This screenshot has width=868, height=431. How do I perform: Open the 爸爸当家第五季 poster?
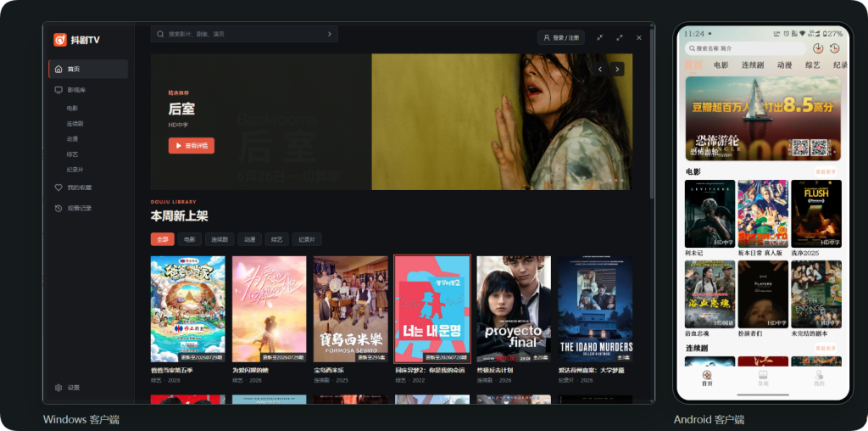click(x=187, y=309)
